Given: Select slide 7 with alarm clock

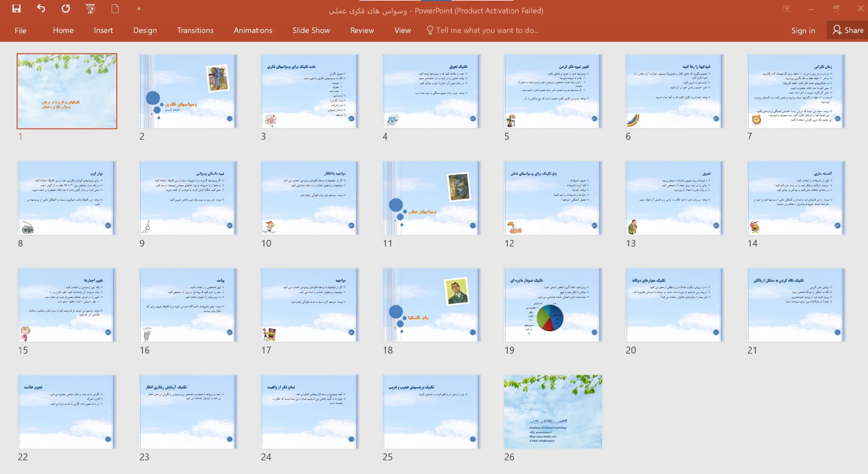Looking at the screenshot, I should click(x=796, y=91).
